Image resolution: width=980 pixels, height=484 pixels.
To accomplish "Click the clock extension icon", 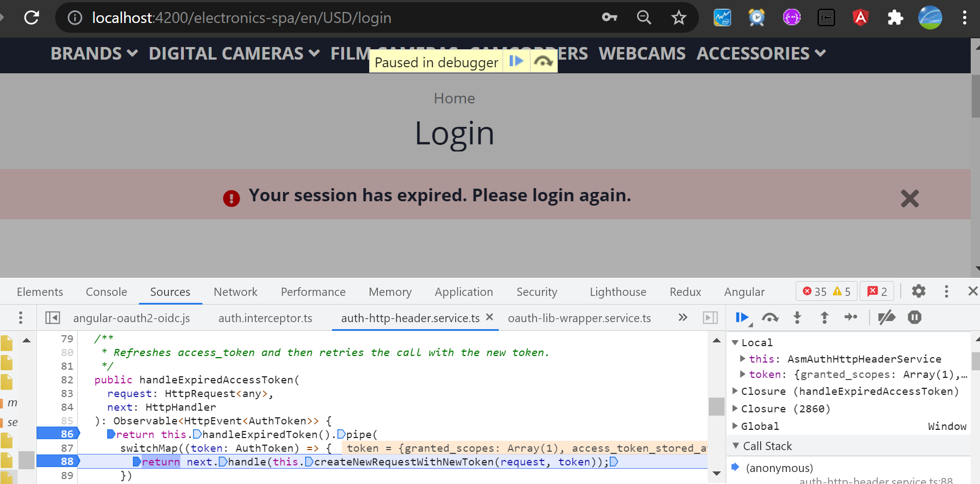I will [x=757, y=18].
